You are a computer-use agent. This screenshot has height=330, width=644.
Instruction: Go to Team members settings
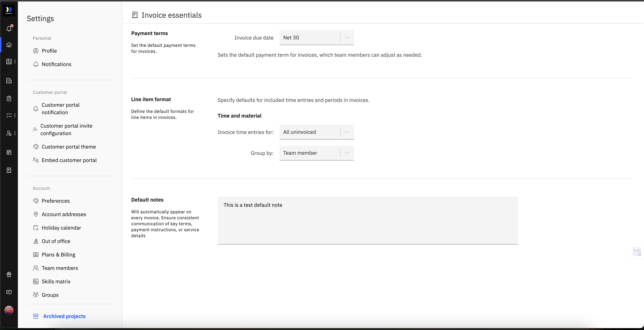pyautogui.click(x=60, y=268)
